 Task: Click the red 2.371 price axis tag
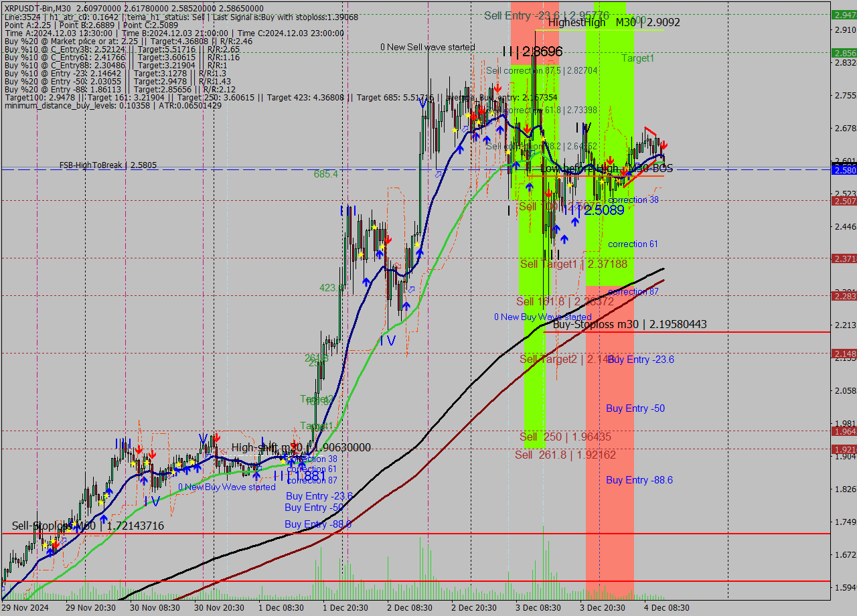point(844,258)
